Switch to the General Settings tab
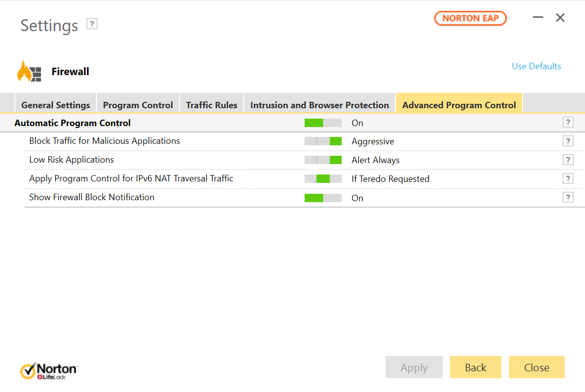585x392 pixels. [55, 105]
